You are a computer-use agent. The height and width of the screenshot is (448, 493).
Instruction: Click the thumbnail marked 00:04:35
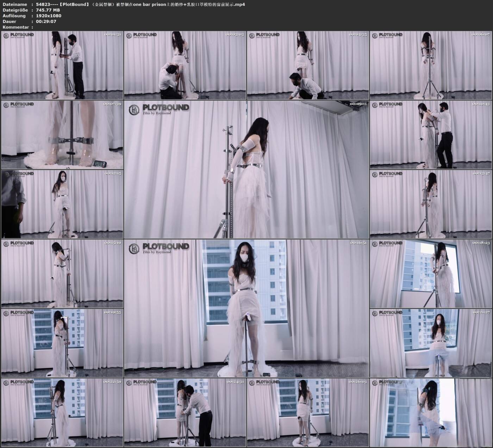(x=308, y=65)
